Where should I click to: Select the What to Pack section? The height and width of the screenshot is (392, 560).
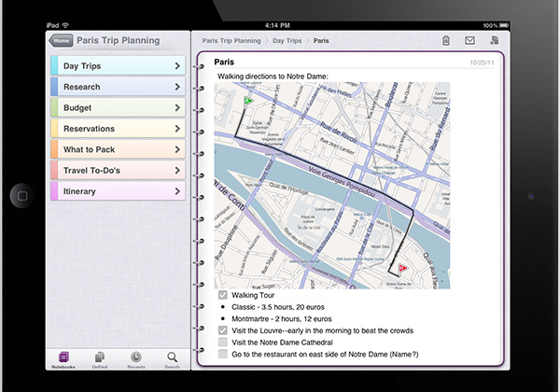pos(103,149)
